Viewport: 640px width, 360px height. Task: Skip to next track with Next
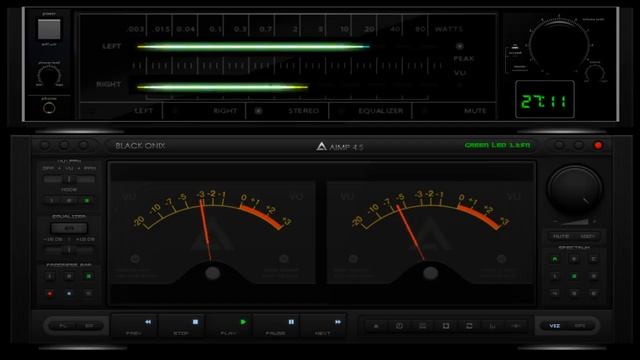(x=324, y=326)
